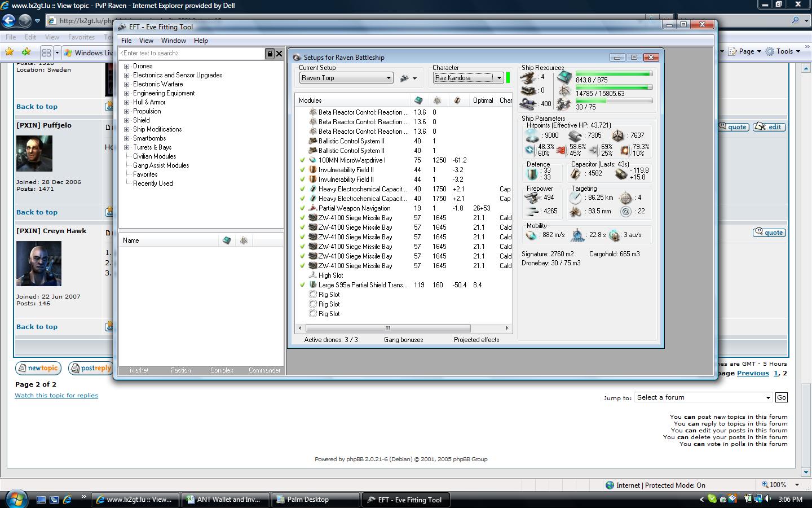Click the edit button on the forum post
812x508 pixels.
click(769, 126)
